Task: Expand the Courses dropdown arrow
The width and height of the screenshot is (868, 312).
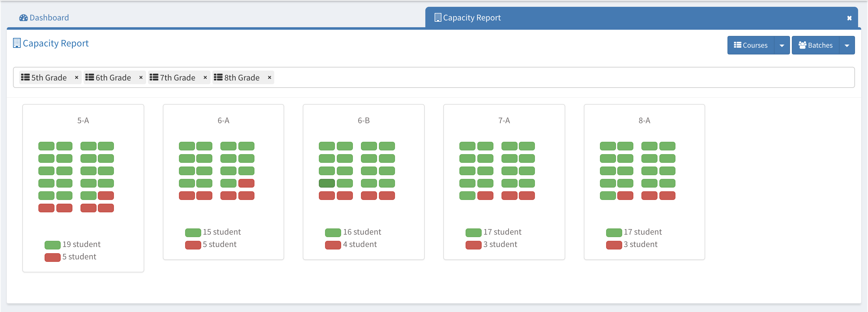Action: (782, 45)
